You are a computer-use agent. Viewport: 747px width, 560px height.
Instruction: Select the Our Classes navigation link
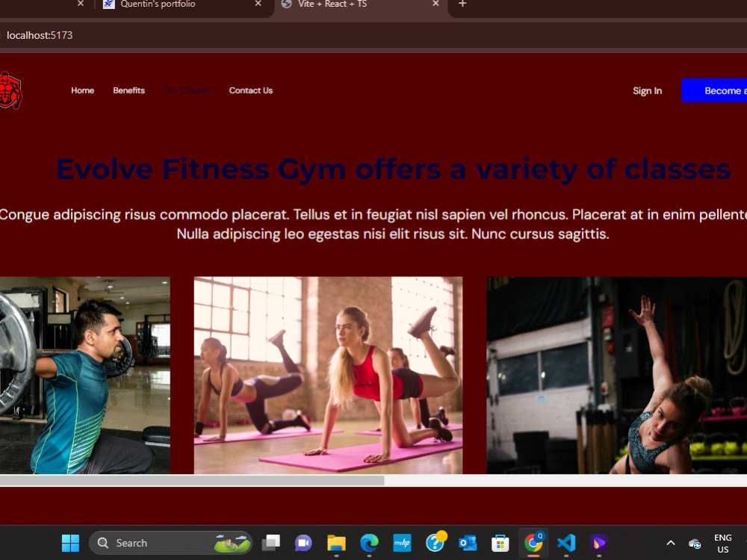click(x=187, y=90)
